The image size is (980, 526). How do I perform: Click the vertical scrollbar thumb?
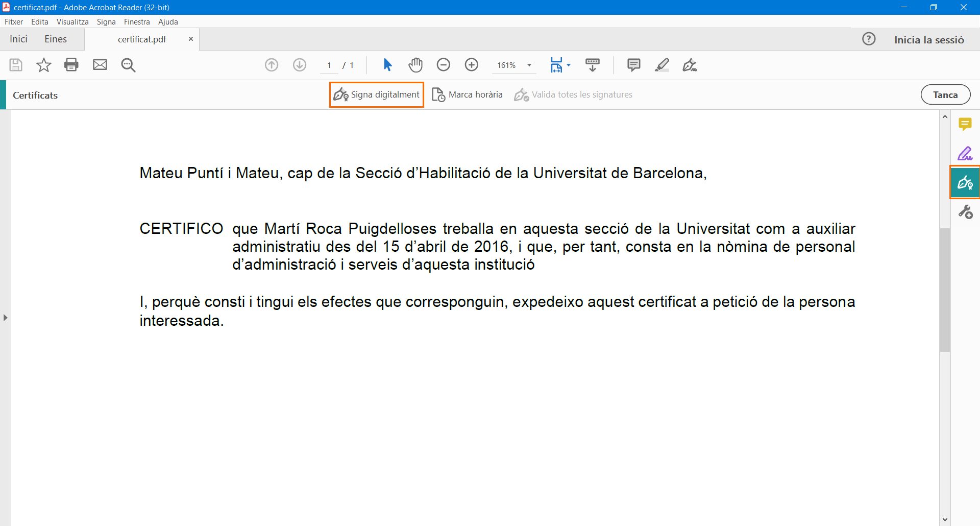click(x=945, y=290)
